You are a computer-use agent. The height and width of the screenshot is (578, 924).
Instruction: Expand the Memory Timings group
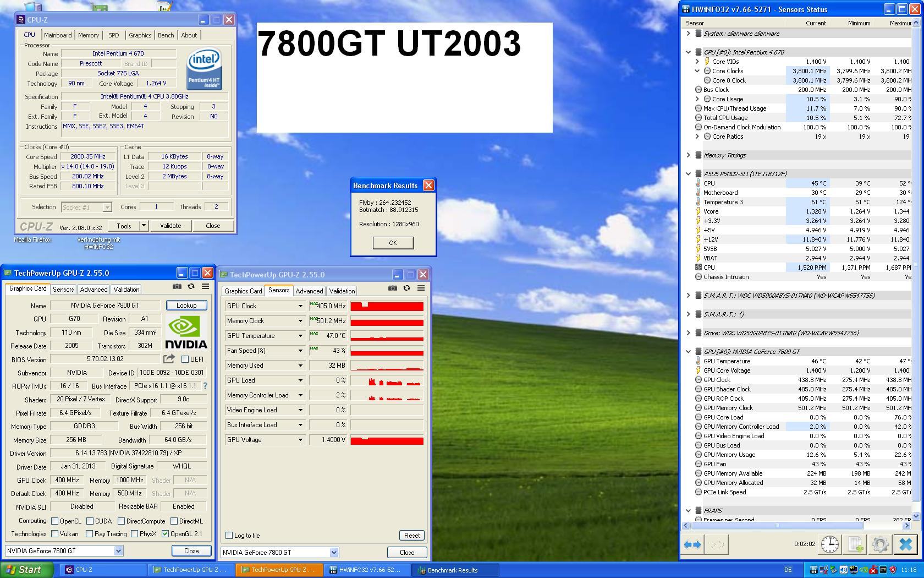pyautogui.click(x=688, y=155)
